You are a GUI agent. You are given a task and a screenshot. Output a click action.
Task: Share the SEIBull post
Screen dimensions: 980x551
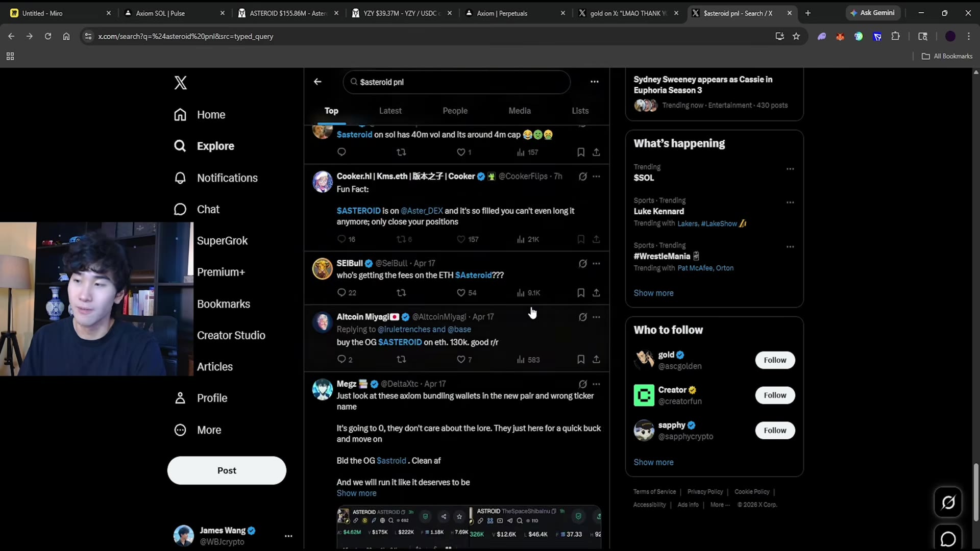[x=596, y=293]
